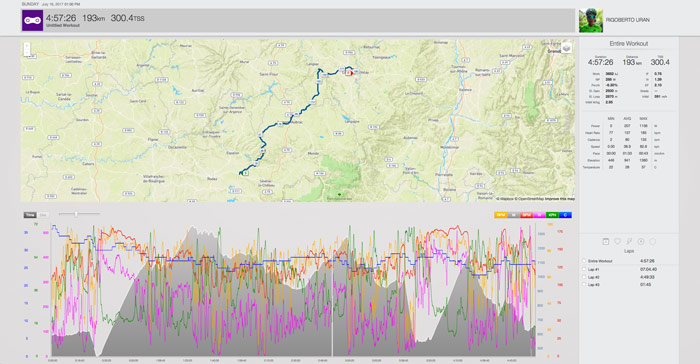The height and width of the screenshot is (364, 700).
Task: Click the Laps section heading
Action: (x=629, y=251)
